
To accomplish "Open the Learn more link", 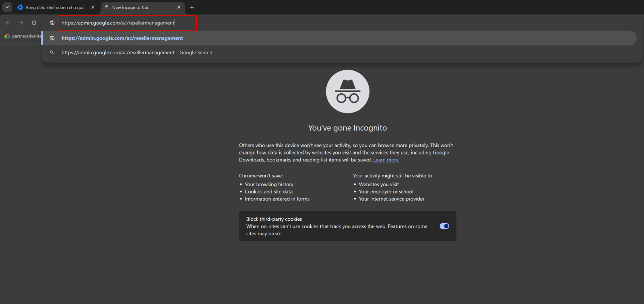I will pyautogui.click(x=386, y=160).
